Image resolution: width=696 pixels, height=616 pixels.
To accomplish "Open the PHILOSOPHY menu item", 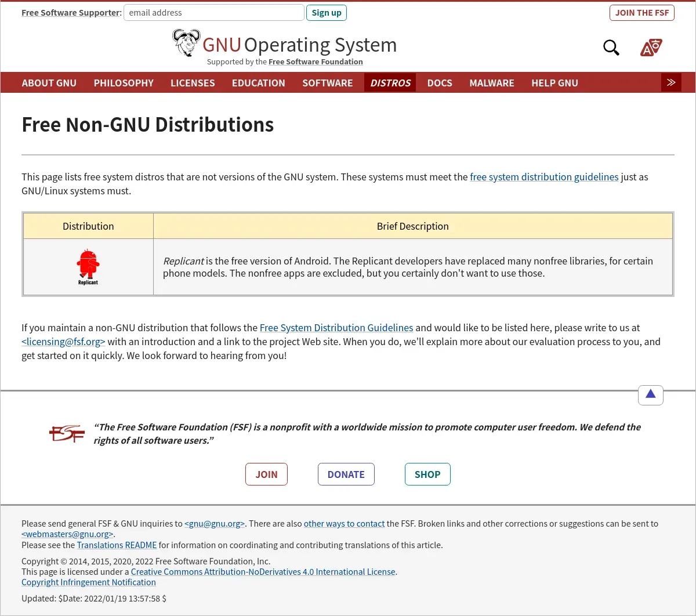I will tap(124, 83).
